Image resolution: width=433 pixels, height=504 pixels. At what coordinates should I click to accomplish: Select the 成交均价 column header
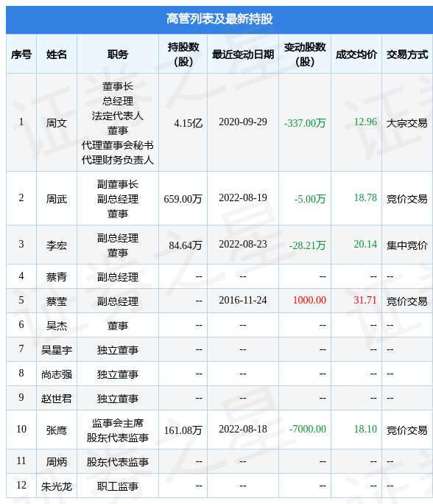(356, 55)
